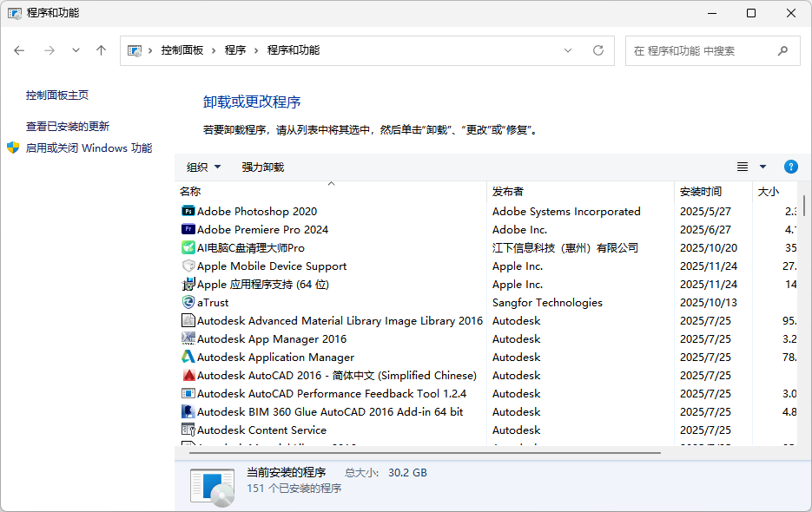The height and width of the screenshot is (512, 812).
Task: Open help with the question mark icon
Action: (x=791, y=167)
